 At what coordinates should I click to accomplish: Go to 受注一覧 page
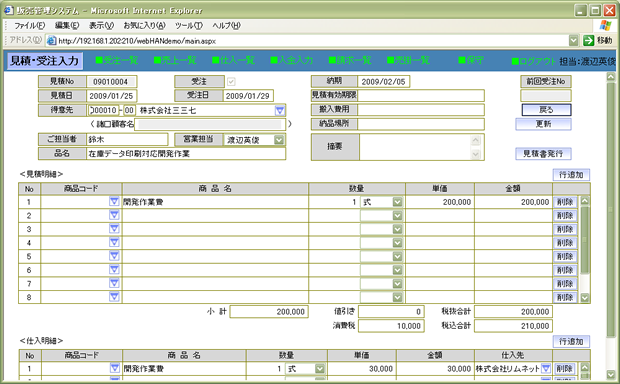[117, 61]
